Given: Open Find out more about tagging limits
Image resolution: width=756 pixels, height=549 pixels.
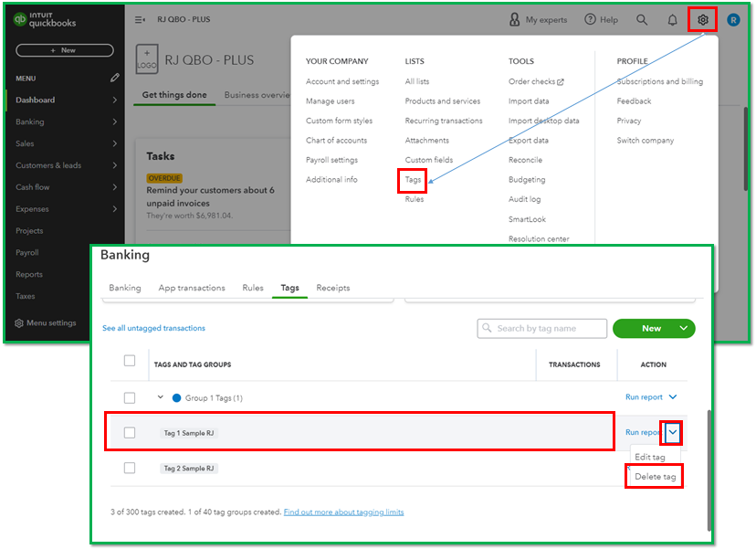Looking at the screenshot, I should coord(343,512).
